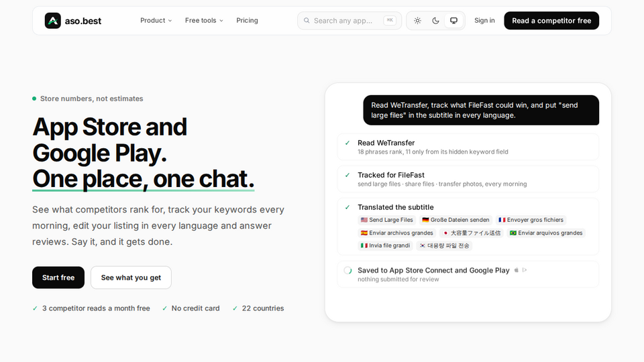The width and height of the screenshot is (644, 362).
Task: Click the loading spinner on Saved step
Action: 348,270
